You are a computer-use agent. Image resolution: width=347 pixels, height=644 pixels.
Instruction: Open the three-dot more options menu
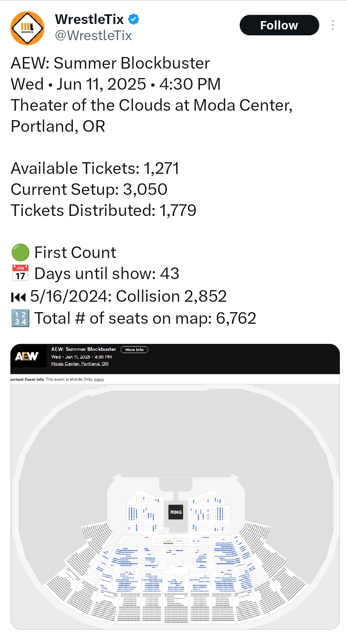click(332, 25)
